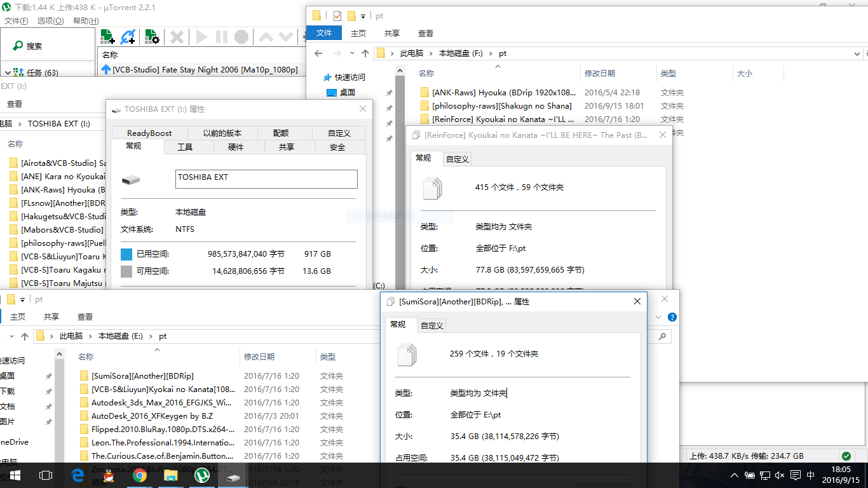Open the Options(O) menu in µTorrent
The image size is (868, 488).
(50, 20)
